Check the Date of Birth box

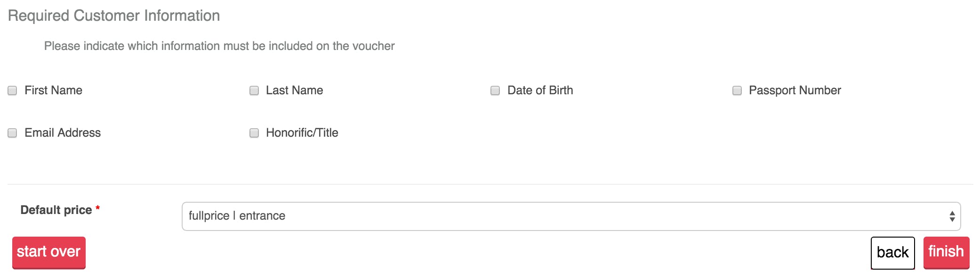[495, 91]
